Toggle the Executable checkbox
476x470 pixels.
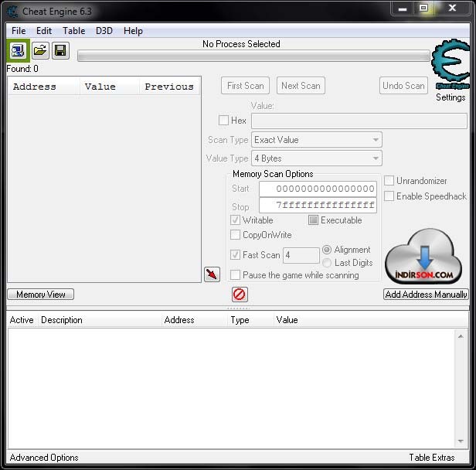coord(313,220)
